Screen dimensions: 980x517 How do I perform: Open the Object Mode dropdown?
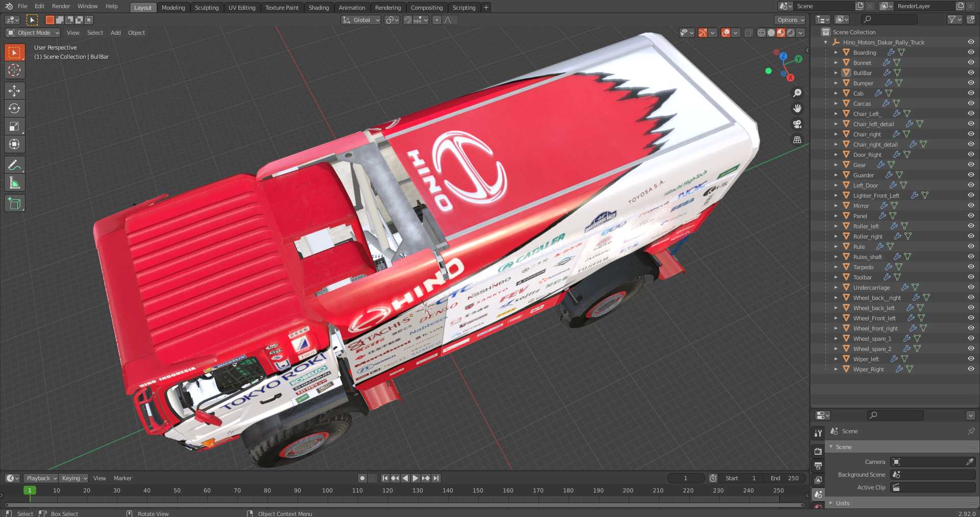click(x=33, y=33)
